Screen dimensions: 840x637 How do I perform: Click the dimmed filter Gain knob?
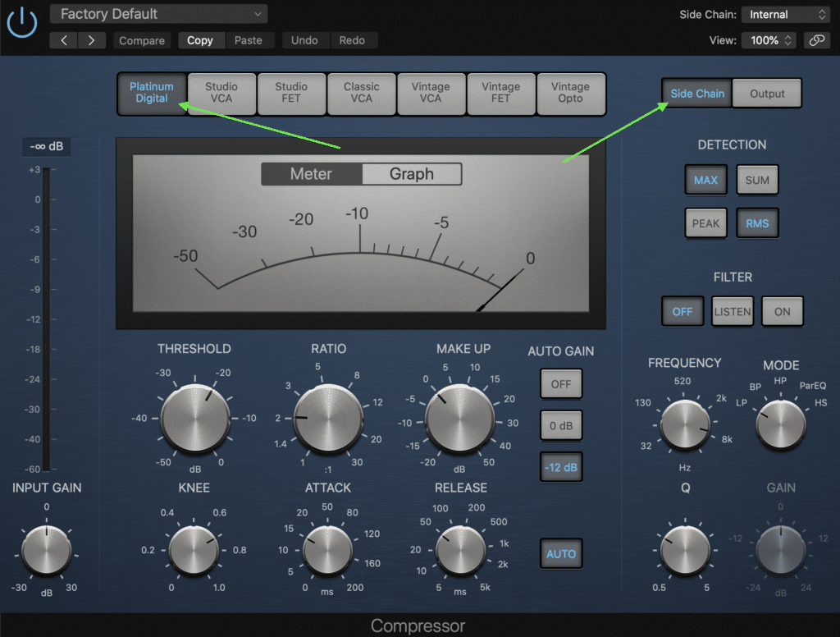[x=781, y=550]
